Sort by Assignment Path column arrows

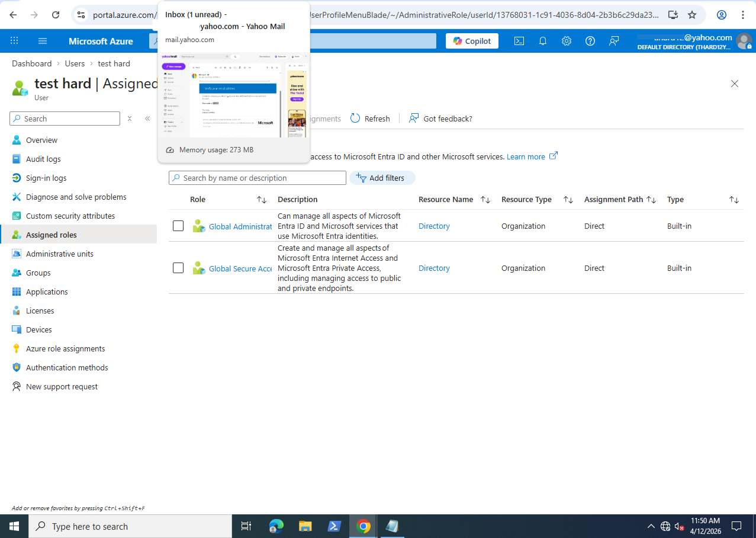651,200
